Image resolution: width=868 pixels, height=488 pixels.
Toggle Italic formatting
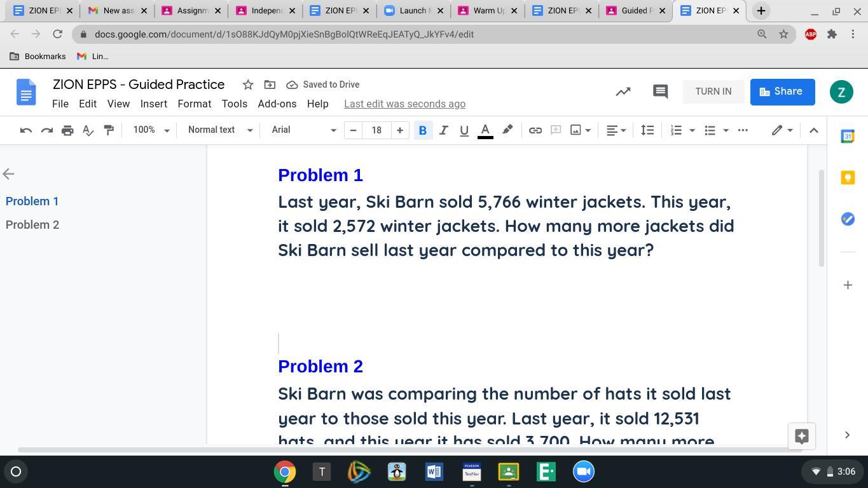point(443,130)
